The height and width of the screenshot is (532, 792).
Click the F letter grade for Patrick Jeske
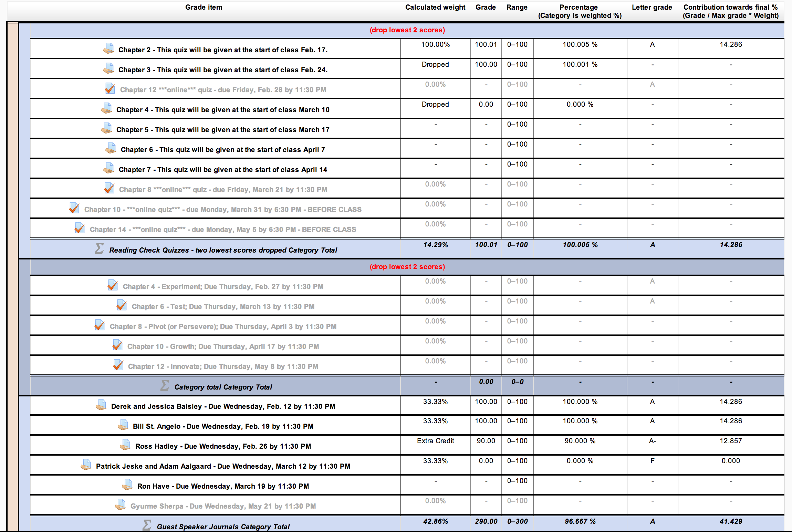point(652,461)
